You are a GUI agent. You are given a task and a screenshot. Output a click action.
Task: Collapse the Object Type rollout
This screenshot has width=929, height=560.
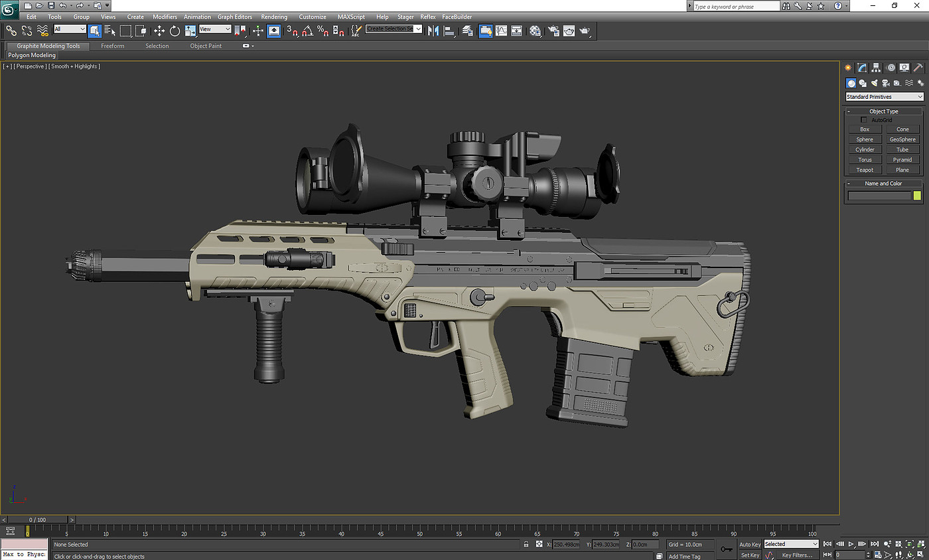(883, 111)
